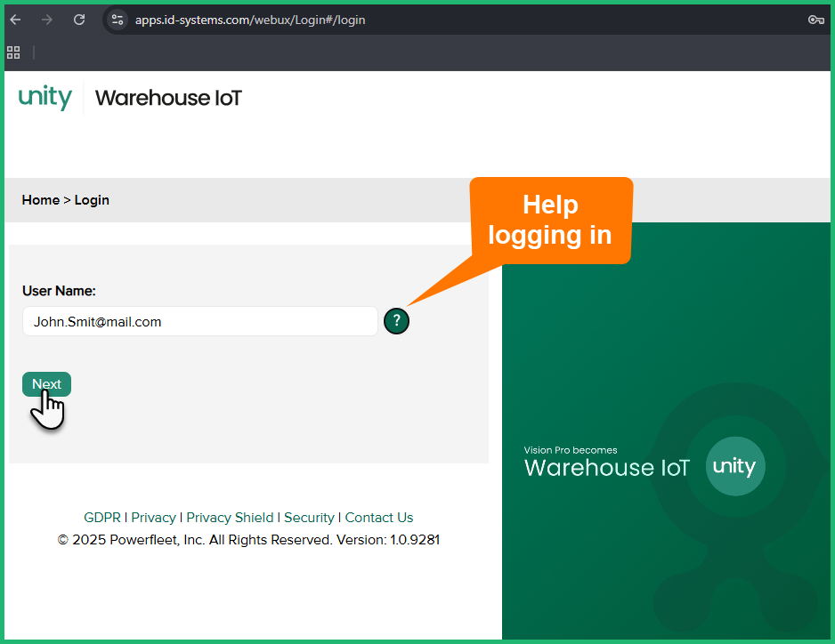Click the Unity logo in the header
Image resolution: width=835 pixels, height=644 pixels.
pyautogui.click(x=45, y=98)
